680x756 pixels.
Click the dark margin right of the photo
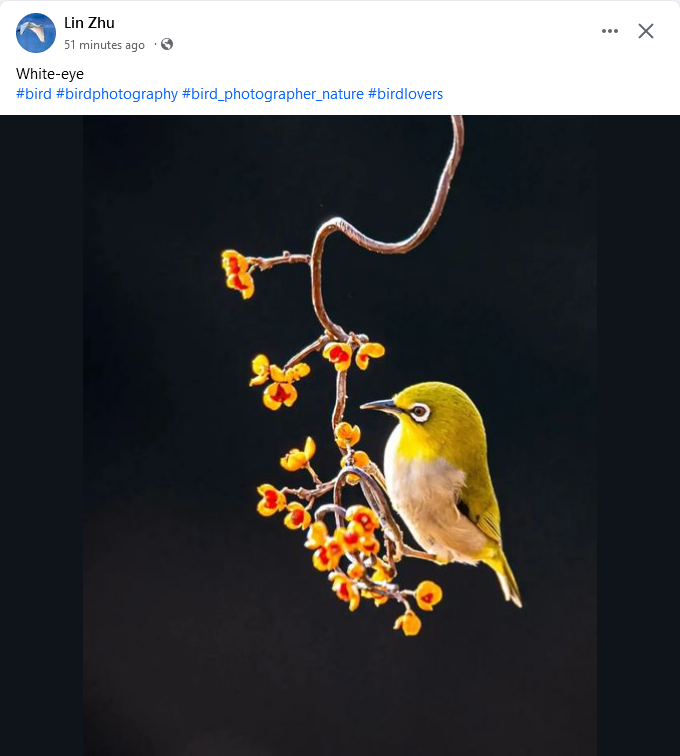click(x=639, y=435)
